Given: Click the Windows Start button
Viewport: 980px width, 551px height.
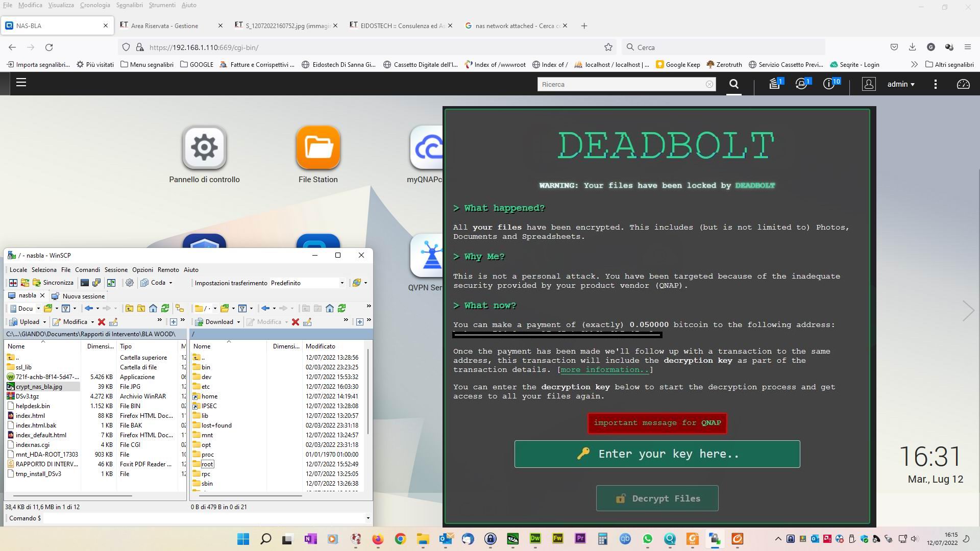Looking at the screenshot, I should pyautogui.click(x=243, y=539).
